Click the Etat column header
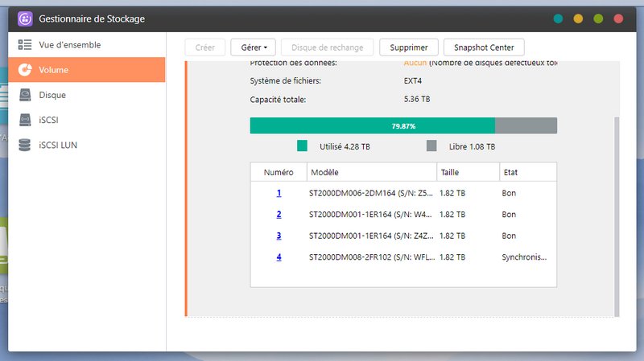644x361 pixels. (528, 172)
